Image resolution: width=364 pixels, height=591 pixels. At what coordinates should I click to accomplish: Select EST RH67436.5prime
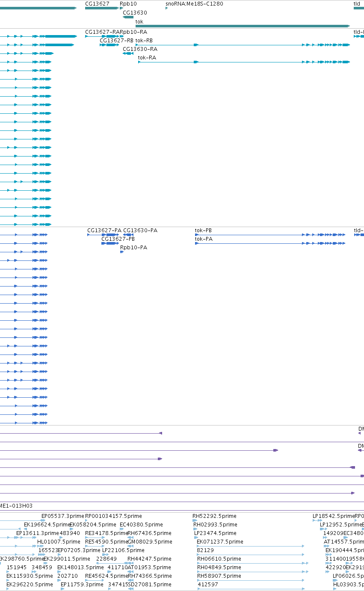pos(149,533)
